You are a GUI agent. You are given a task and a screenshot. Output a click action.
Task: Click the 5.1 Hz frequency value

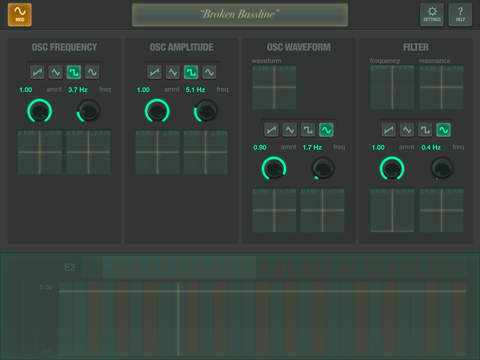pyautogui.click(x=195, y=90)
